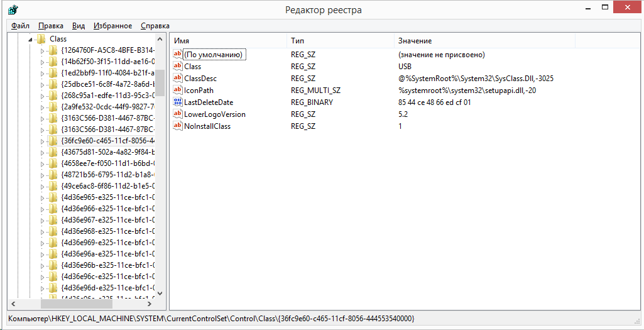Sort by the Имя column header

coord(227,41)
